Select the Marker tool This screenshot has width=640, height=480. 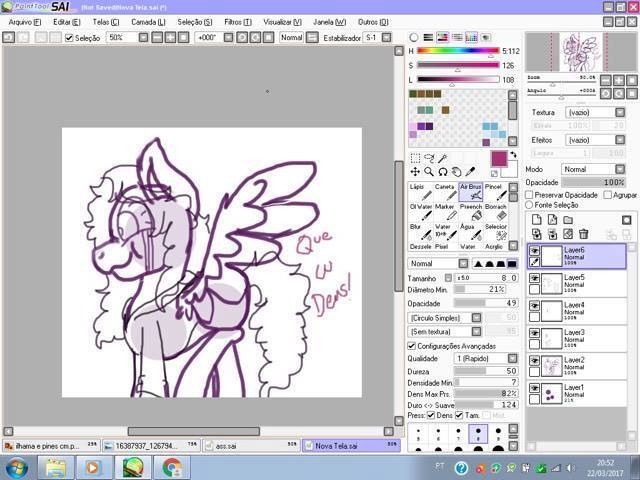pyautogui.click(x=446, y=212)
